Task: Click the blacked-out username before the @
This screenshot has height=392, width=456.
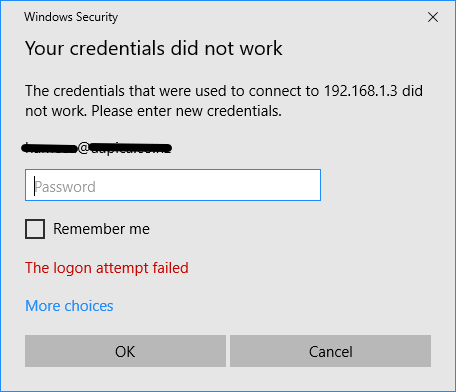Action: click(x=49, y=149)
